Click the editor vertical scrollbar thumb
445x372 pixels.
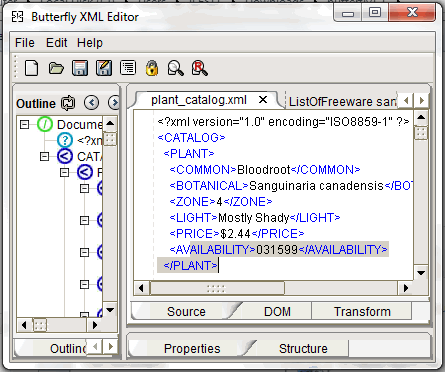[x=421, y=132]
